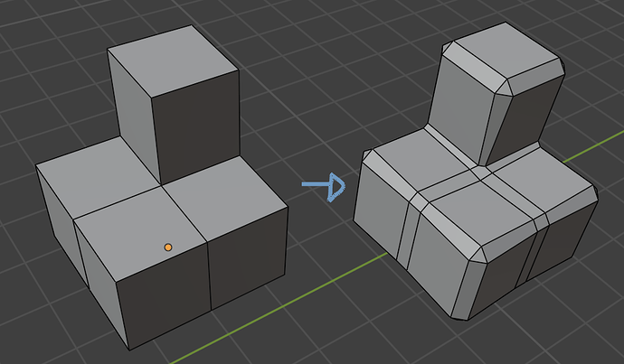Click the orange origin dot on left mesh
The image size is (624, 364).
[168, 247]
